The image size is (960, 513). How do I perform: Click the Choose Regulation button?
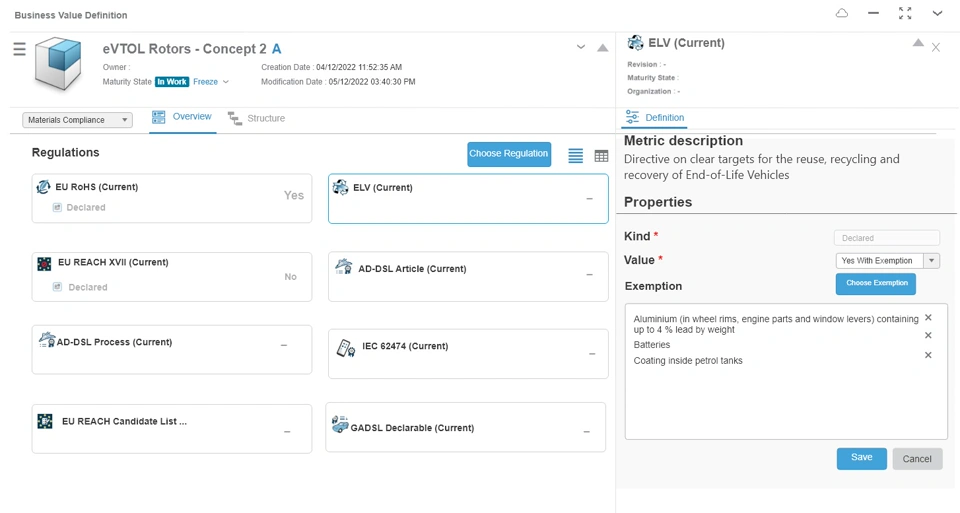[x=508, y=154]
